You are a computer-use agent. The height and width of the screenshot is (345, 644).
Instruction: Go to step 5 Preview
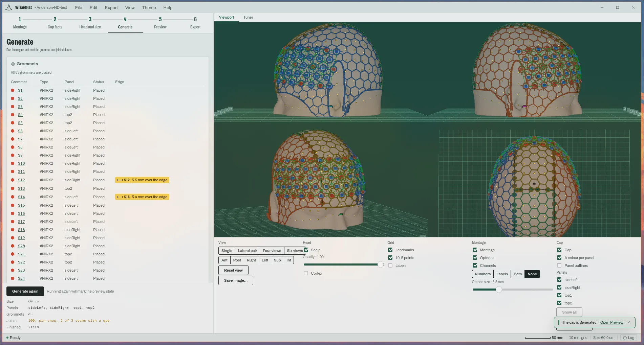point(160,23)
